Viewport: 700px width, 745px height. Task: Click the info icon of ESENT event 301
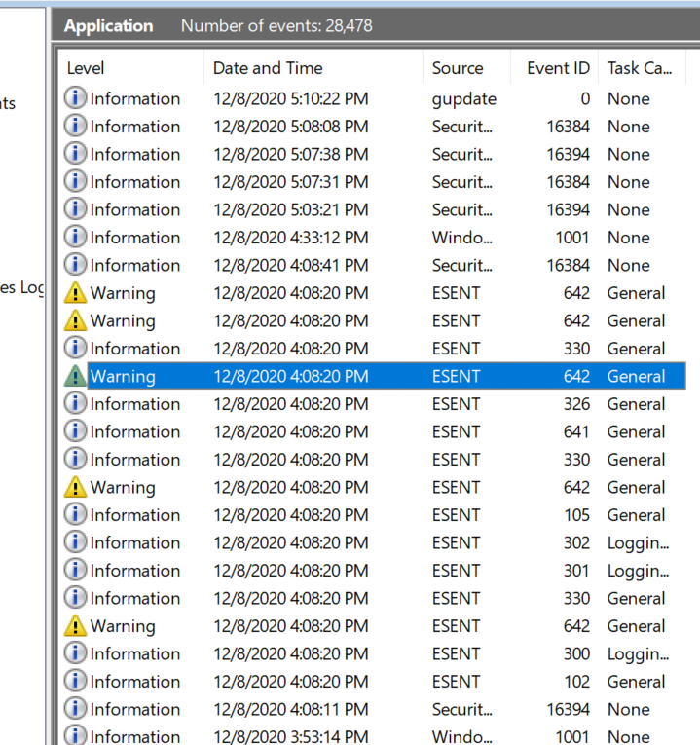75,570
